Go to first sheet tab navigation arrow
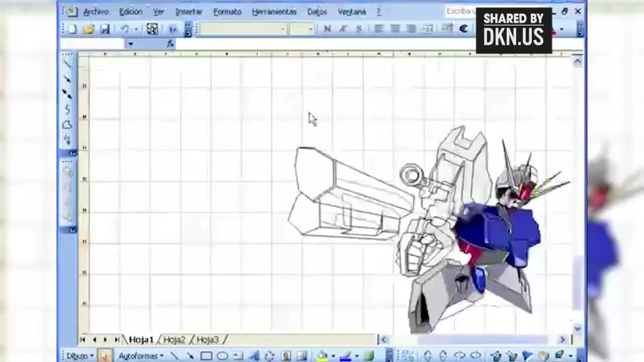644x362 pixels. pos(83,340)
